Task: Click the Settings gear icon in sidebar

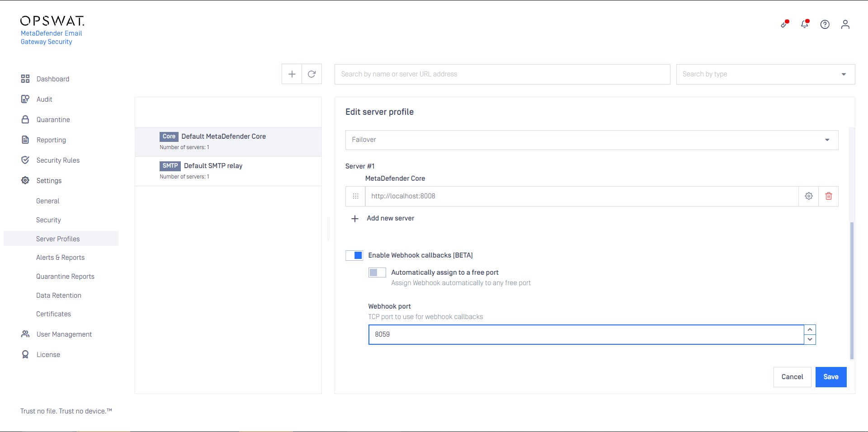Action: (25, 180)
